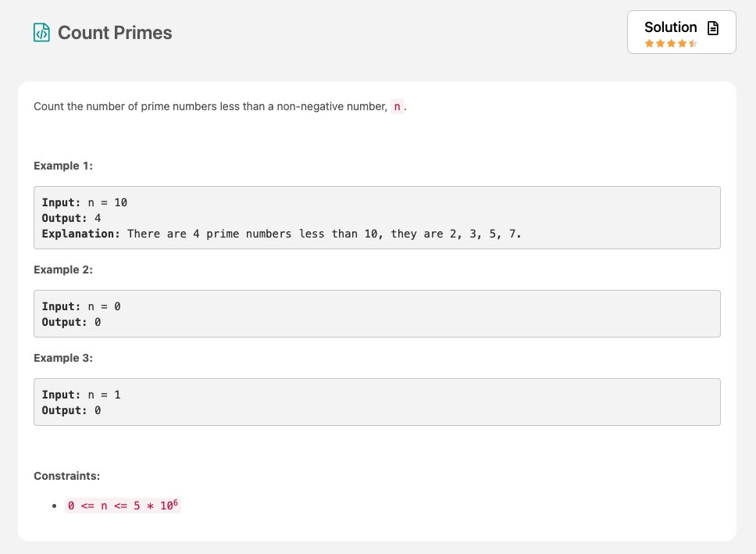Select the first orange star under Solution
Image resolution: width=756 pixels, height=554 pixels.
[650, 43]
